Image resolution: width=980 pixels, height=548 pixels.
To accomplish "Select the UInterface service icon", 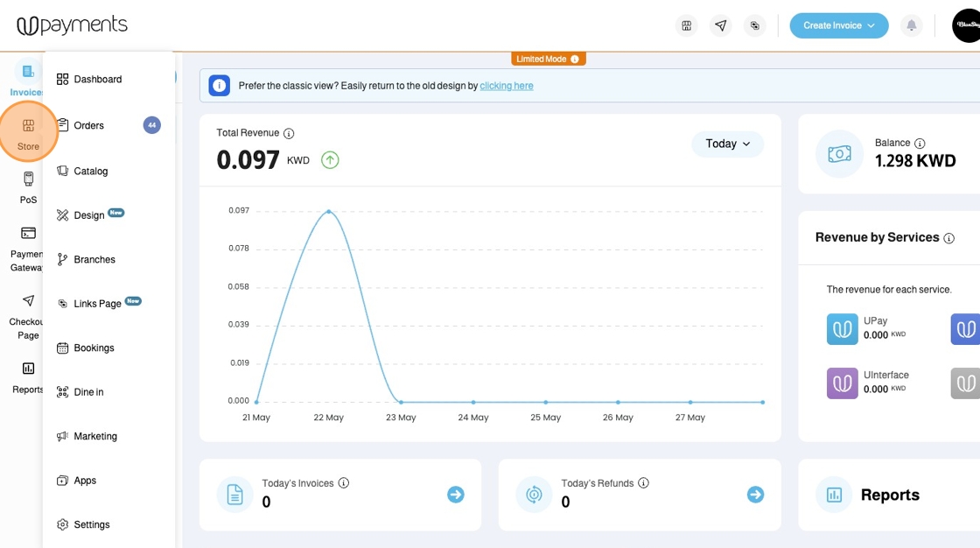I will click(842, 383).
